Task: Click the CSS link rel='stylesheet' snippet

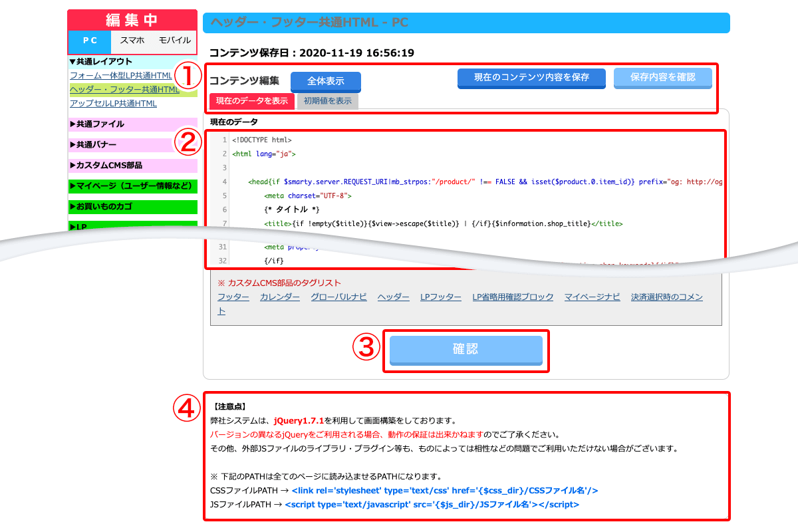Action: [445, 490]
